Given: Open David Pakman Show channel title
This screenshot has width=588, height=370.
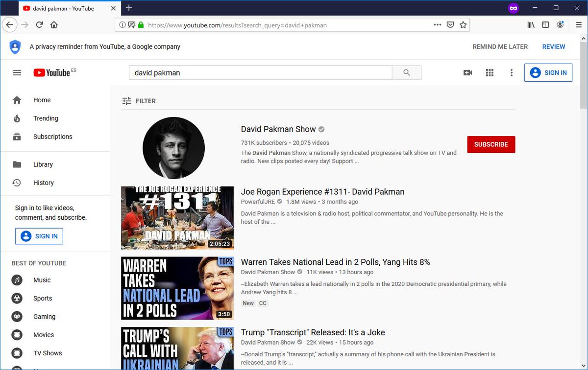Looking at the screenshot, I should point(278,129).
